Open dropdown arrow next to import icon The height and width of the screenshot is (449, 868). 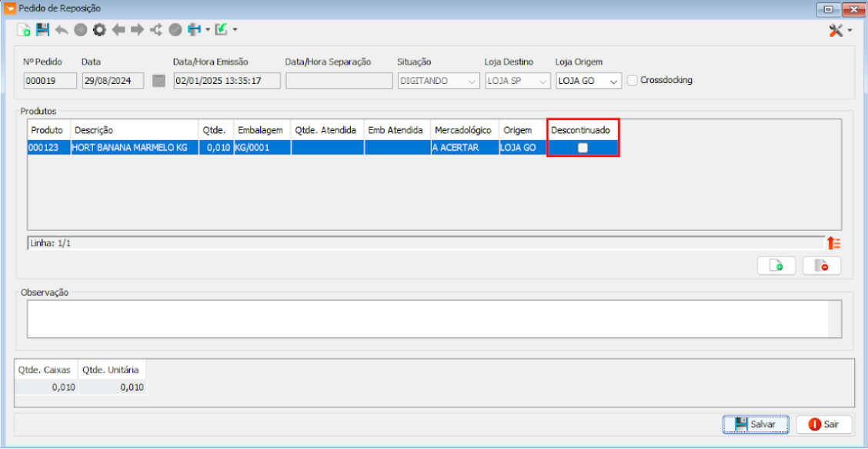point(235,30)
